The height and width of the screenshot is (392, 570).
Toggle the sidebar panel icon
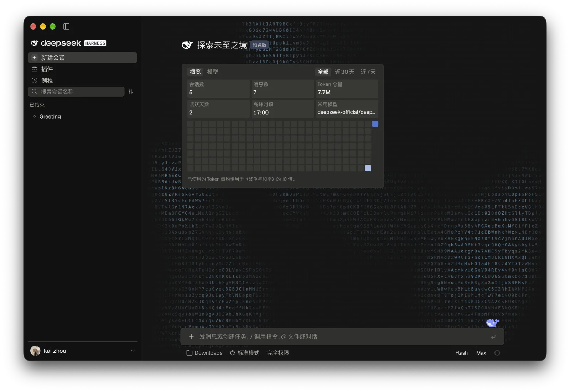point(66,26)
